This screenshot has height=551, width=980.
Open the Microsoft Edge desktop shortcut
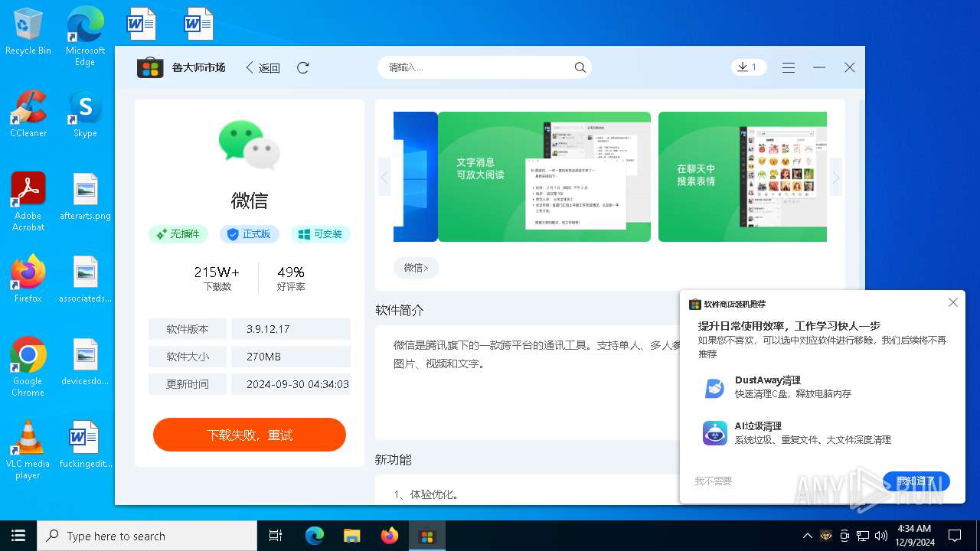(85, 36)
